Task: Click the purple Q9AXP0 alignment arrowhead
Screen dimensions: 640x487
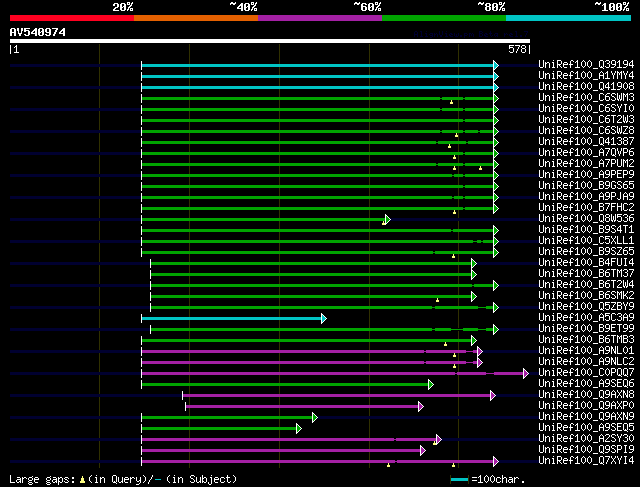Action: [421, 407]
